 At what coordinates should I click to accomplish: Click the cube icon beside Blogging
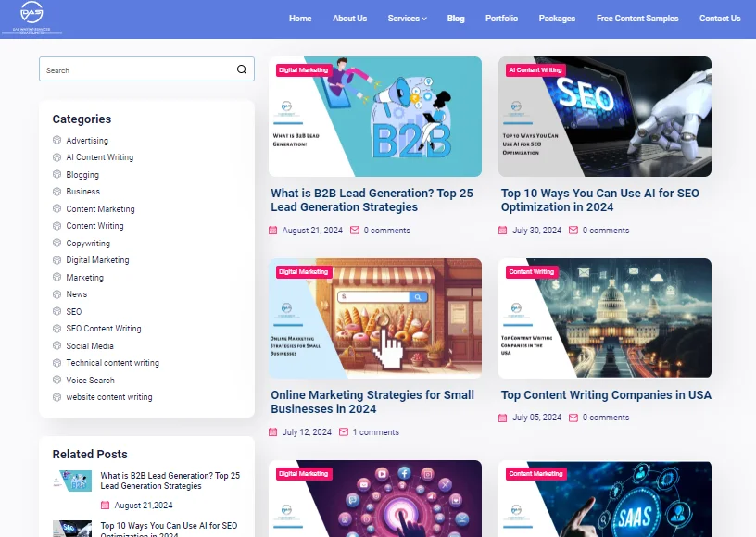point(57,174)
